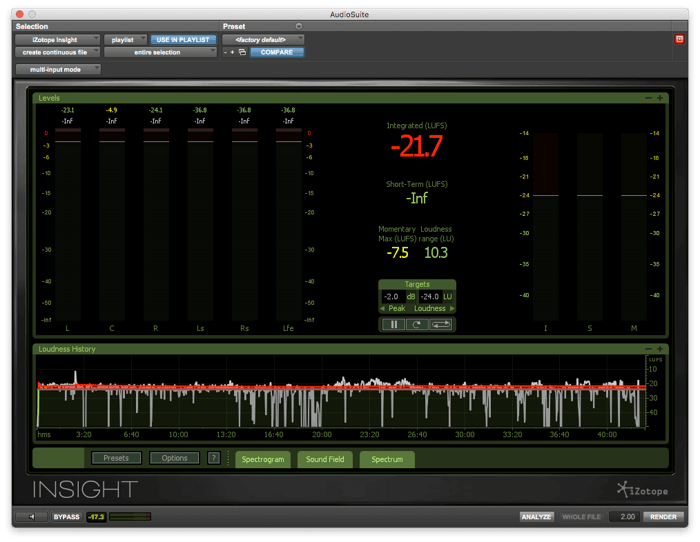Edit the Peak target -2.0 field

[x=393, y=296]
